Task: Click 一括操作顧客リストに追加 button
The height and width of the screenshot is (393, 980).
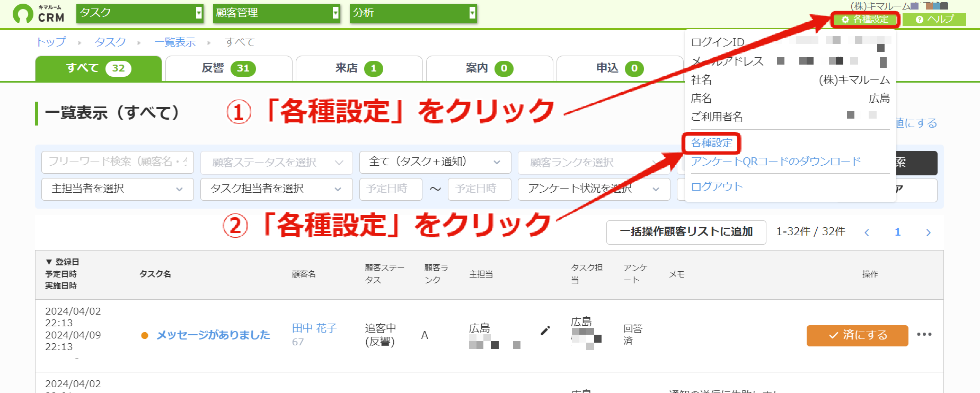Action: pyautogui.click(x=686, y=232)
